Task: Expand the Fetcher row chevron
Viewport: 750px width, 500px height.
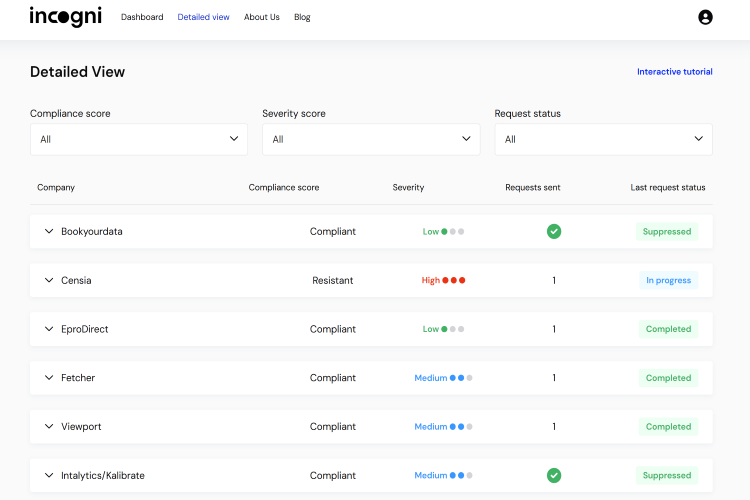Action: pos(49,378)
